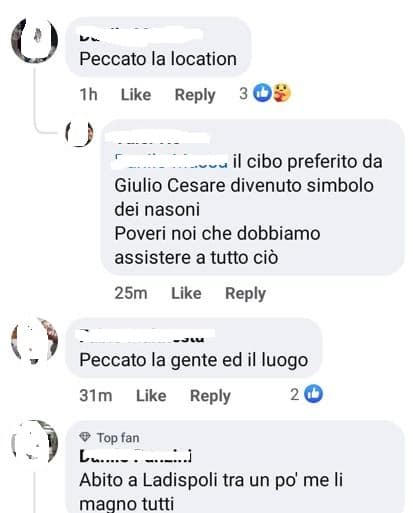Click the blue tagged name in the reply
413x513 pixels.
pyautogui.click(x=172, y=161)
